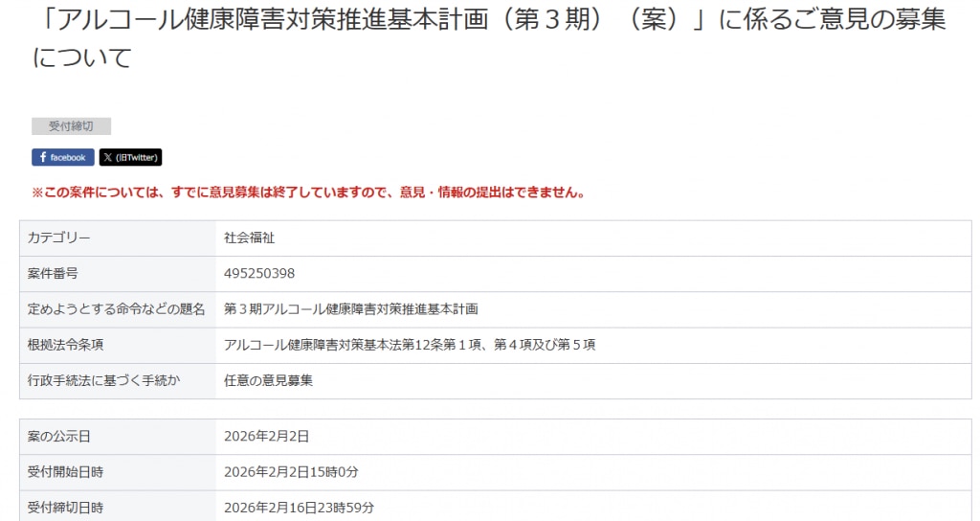Select the カテゴリー row label
980x521 pixels.
coord(59,238)
